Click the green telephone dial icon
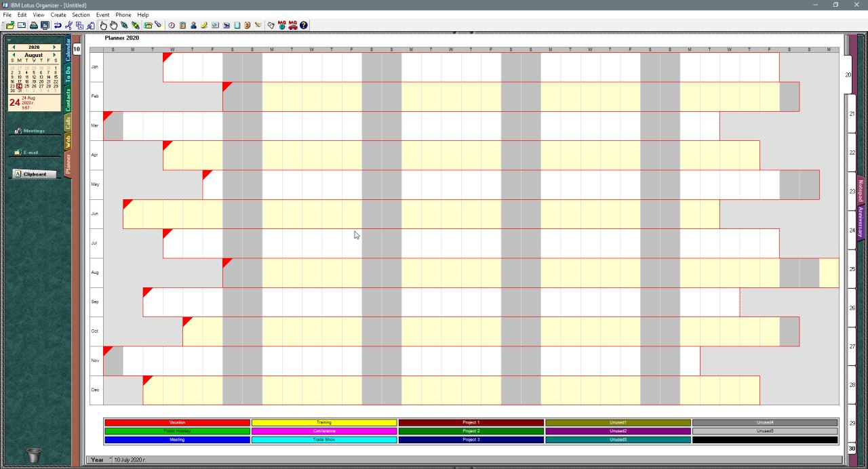868x469 pixels. pyautogui.click(x=148, y=25)
